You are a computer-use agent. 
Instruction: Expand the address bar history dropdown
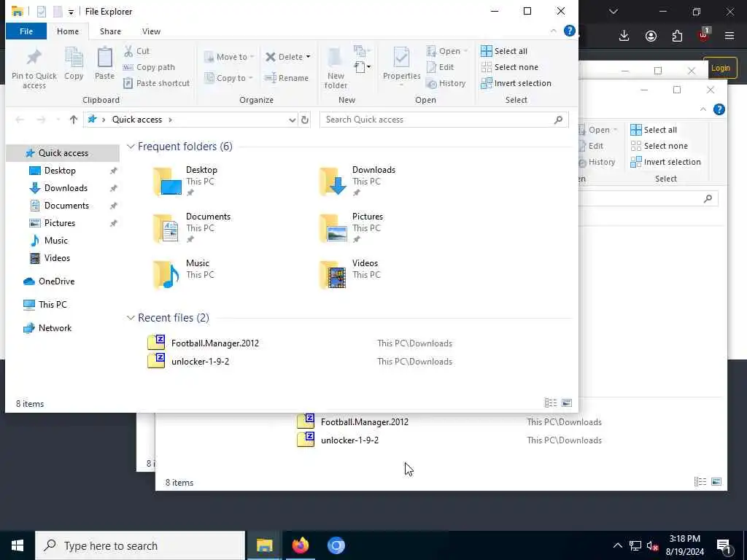292,120
